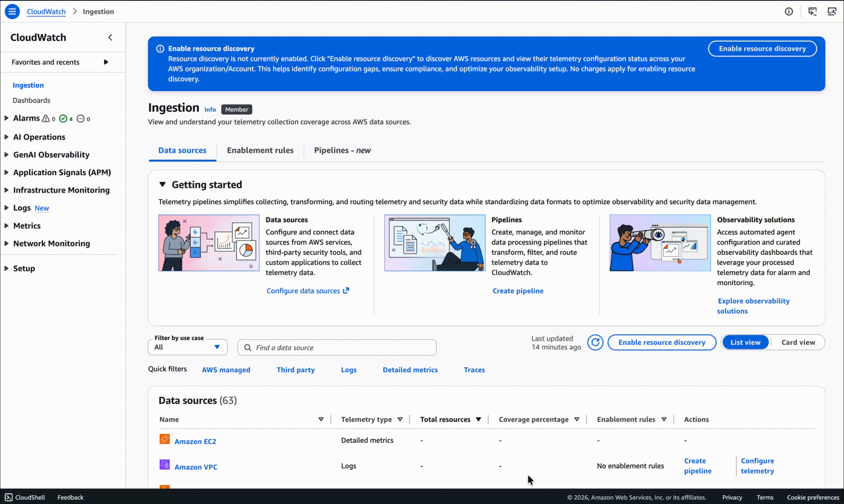
Task: Sort by Enablement rules column arrow
Action: click(x=664, y=420)
